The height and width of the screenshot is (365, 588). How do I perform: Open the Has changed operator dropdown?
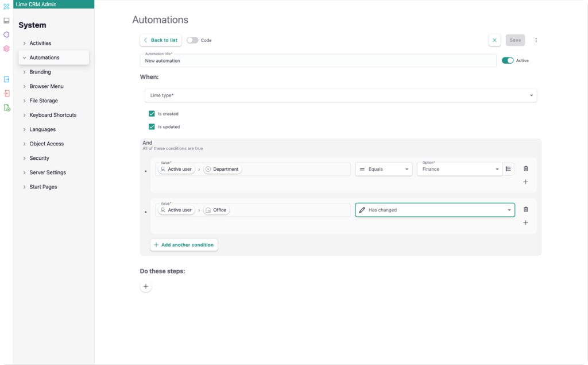point(435,210)
